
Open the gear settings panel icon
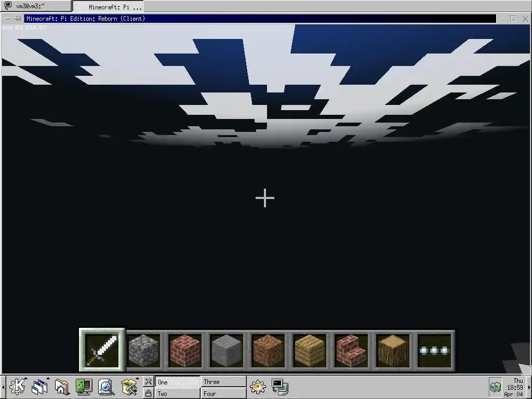[x=258, y=387]
